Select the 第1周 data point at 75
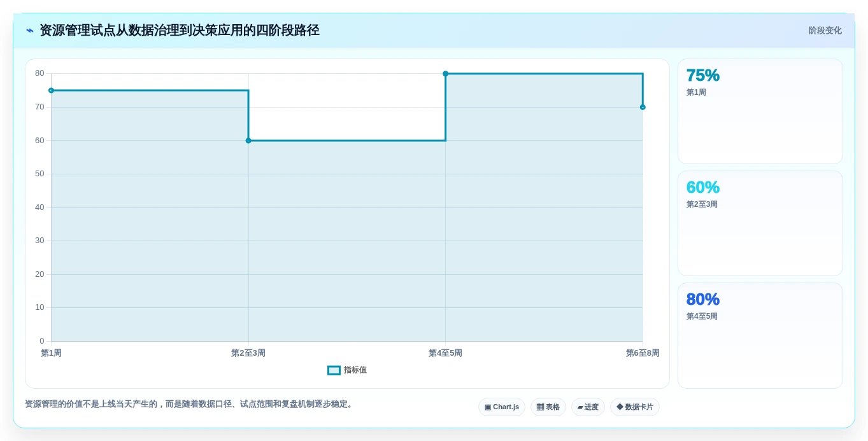 click(x=52, y=90)
